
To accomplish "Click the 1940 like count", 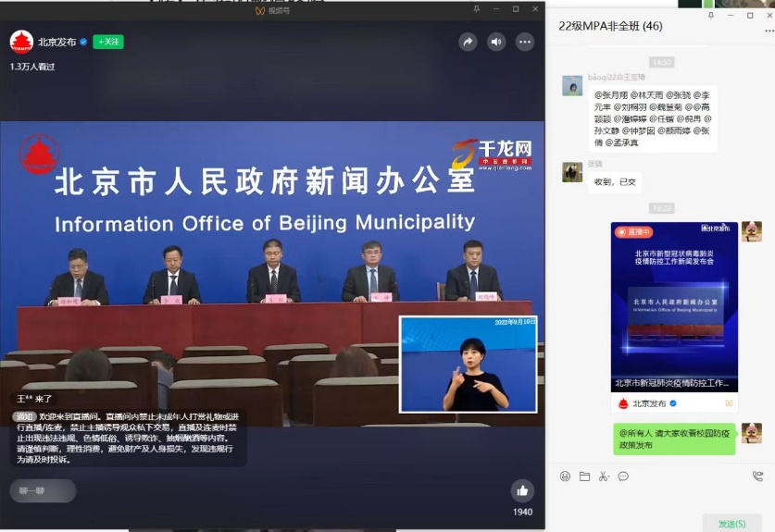I will pos(522,512).
